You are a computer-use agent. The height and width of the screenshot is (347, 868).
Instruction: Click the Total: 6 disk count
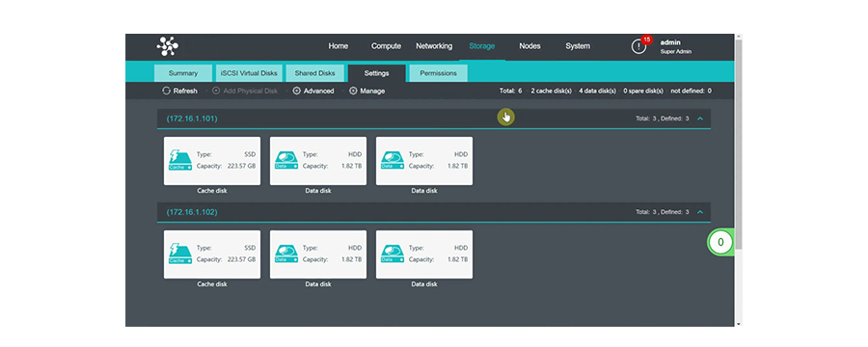click(x=510, y=91)
